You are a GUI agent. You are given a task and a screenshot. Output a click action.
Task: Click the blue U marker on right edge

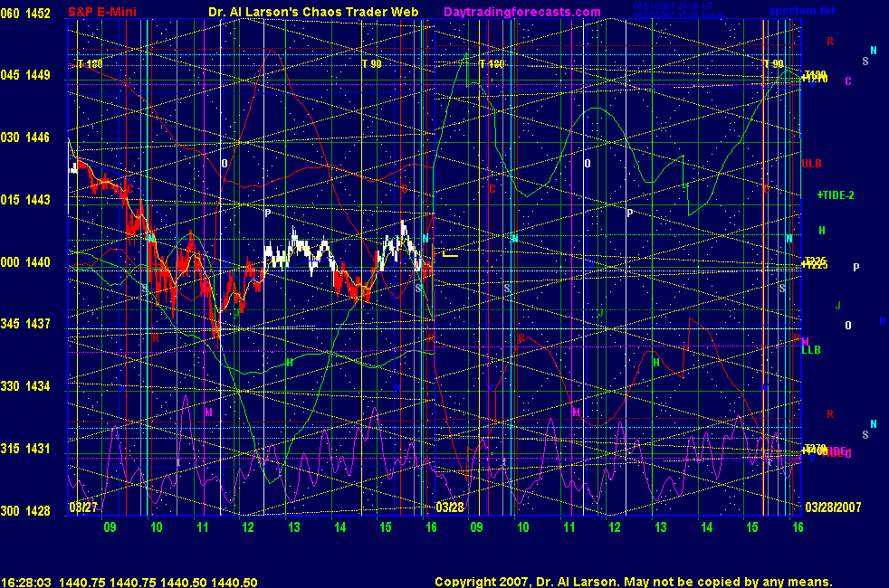[881, 321]
